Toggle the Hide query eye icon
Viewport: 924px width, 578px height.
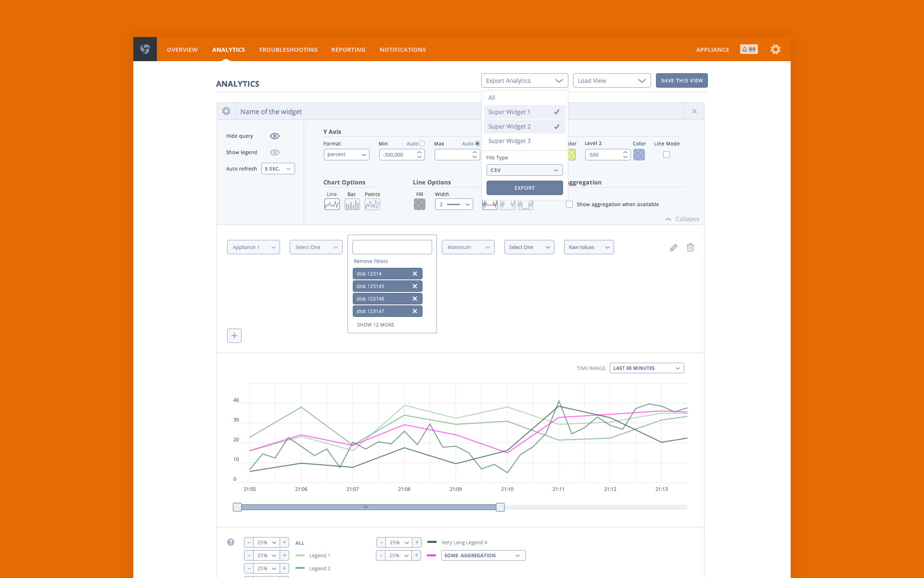274,136
